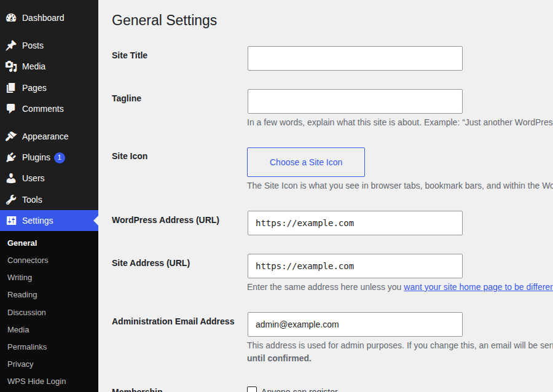Click the Site Icon label
Viewport: 553px width, 392px height.
pyautogui.click(x=130, y=156)
